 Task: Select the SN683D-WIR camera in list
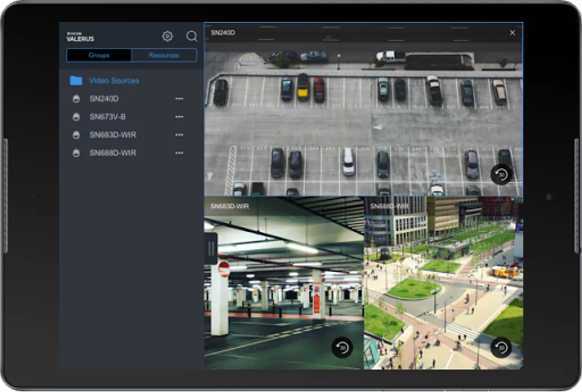coord(113,135)
